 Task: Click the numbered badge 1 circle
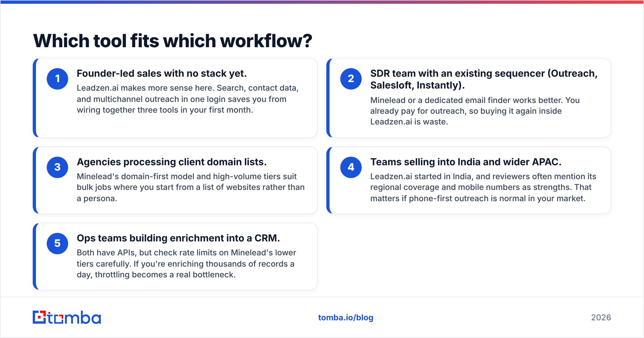coord(57,79)
